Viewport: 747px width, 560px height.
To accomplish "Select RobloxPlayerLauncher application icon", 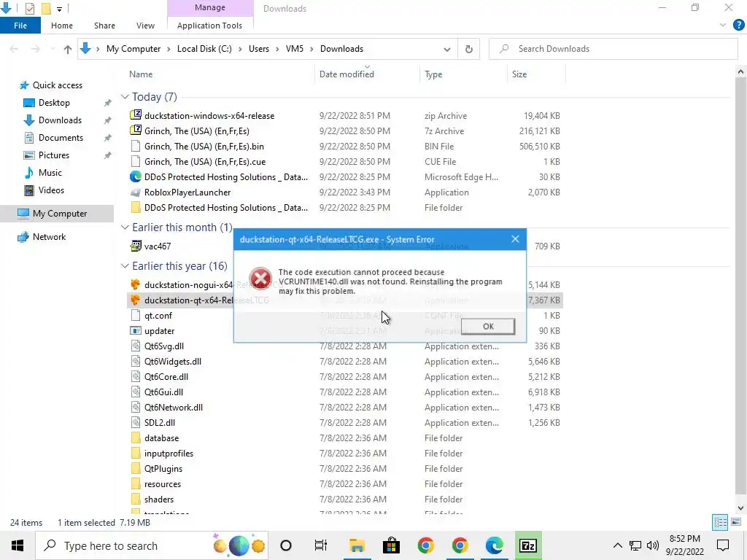I will point(135,192).
